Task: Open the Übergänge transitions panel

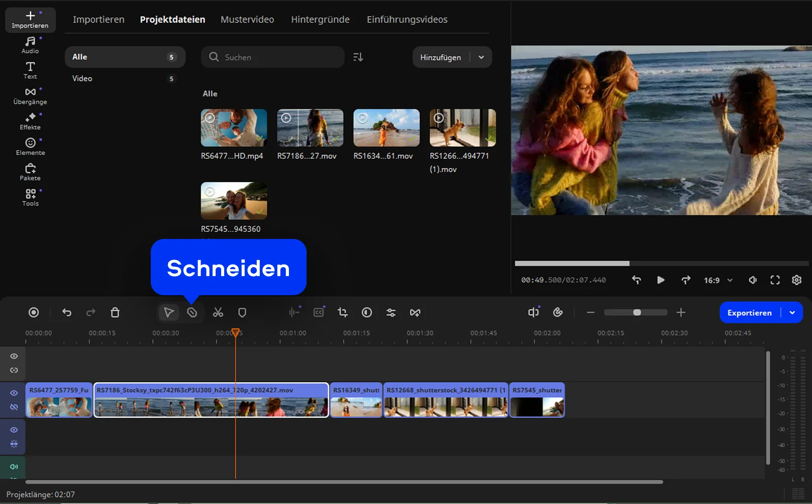Action: pos(30,96)
